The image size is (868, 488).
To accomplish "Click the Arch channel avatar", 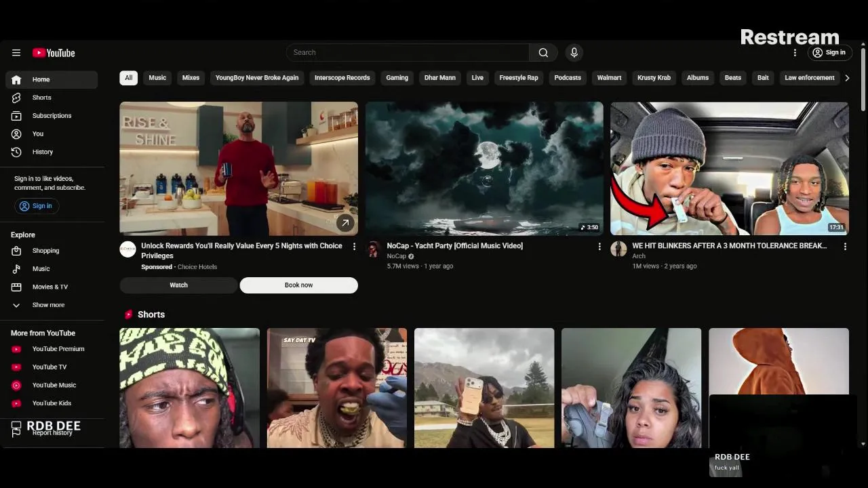I will 618,249.
